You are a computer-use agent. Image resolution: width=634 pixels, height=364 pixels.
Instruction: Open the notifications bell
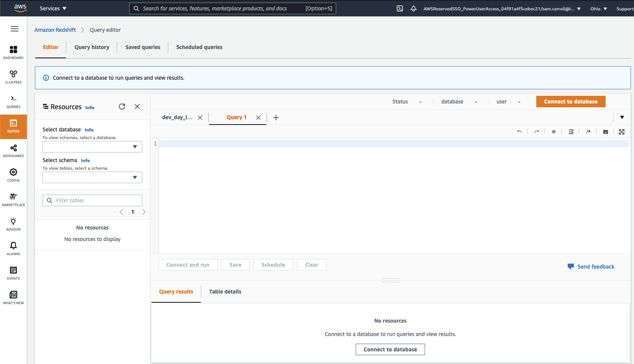point(414,8)
